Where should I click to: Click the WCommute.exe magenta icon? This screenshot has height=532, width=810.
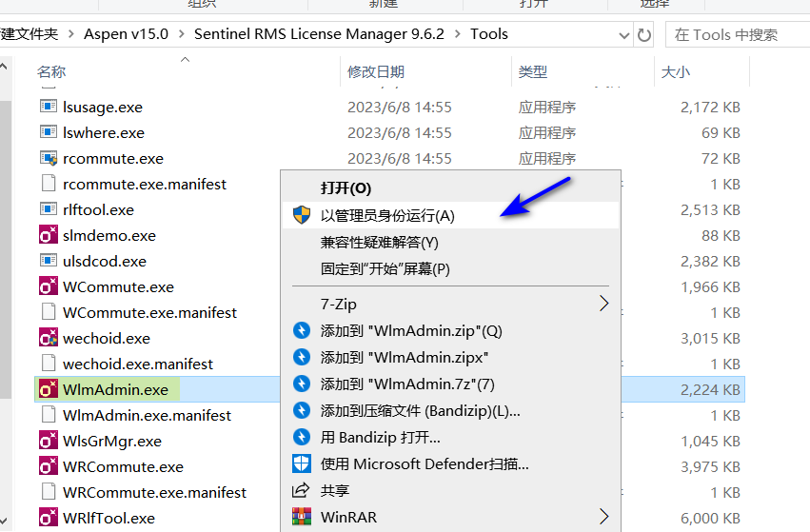[x=49, y=286]
